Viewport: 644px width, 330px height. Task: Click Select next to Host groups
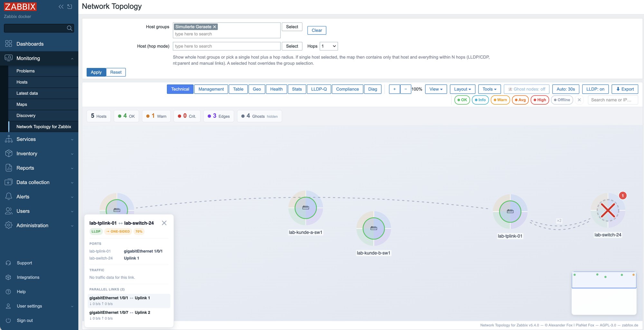[x=292, y=27]
